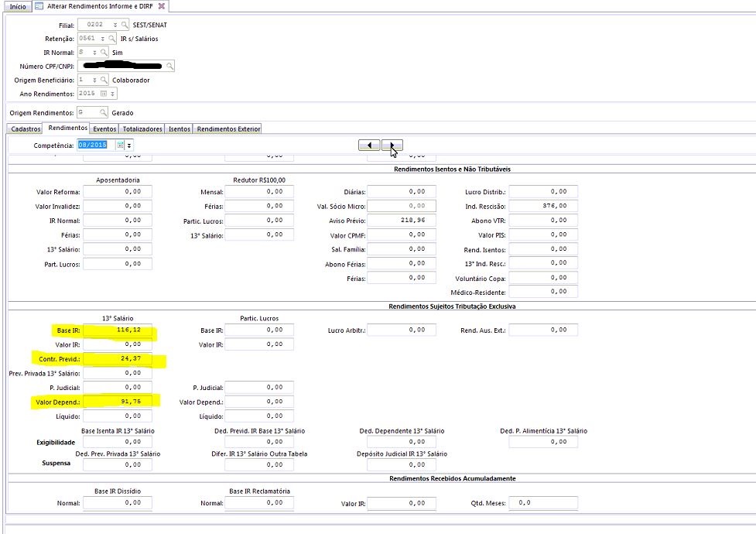This screenshot has height=534, width=756.
Task: Click the Valor PIS input field
Action: point(543,235)
